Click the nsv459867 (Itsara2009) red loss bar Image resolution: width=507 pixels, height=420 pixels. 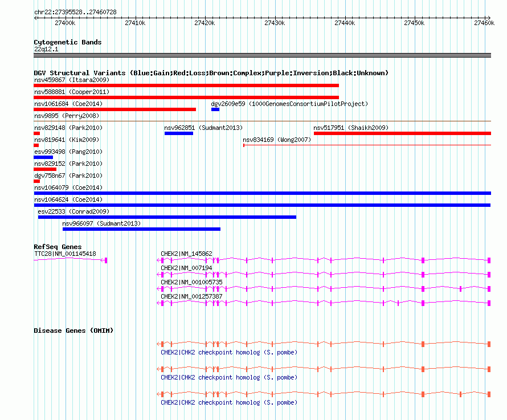click(186, 85)
